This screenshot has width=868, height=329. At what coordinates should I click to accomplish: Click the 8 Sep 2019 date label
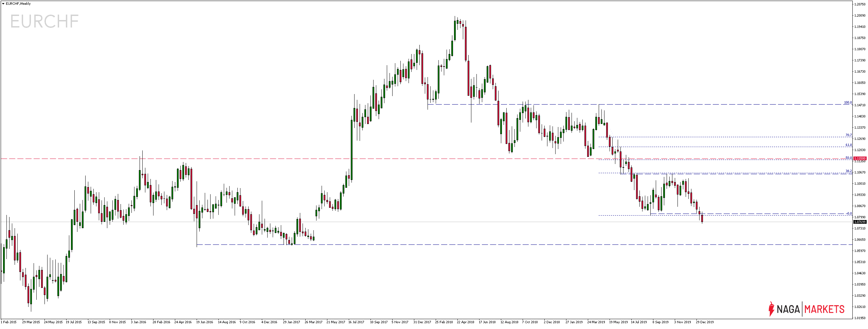tap(661, 322)
